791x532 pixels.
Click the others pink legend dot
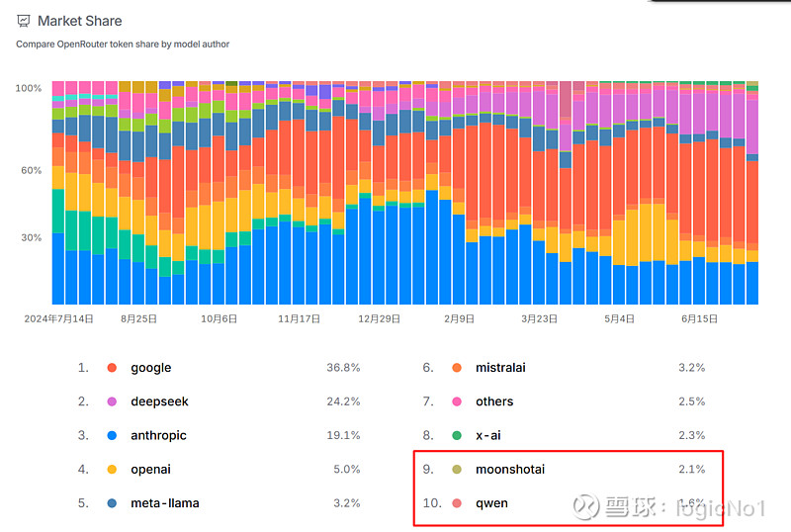click(x=457, y=401)
